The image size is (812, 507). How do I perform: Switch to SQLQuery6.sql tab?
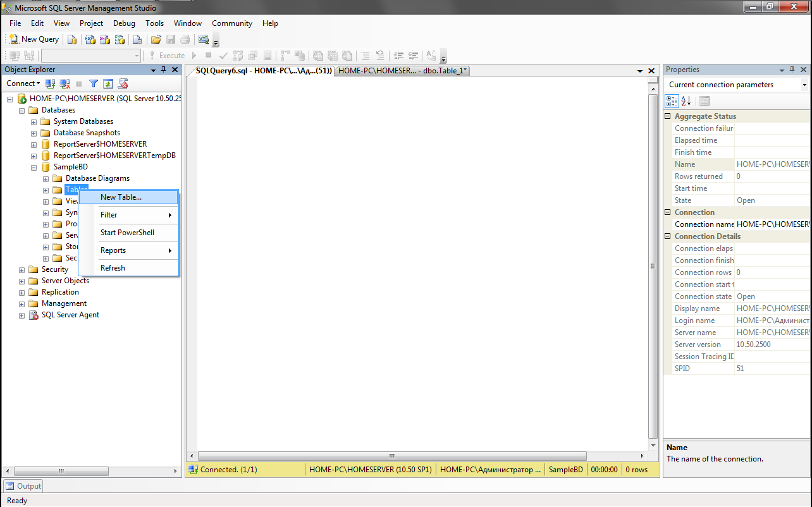click(x=263, y=71)
